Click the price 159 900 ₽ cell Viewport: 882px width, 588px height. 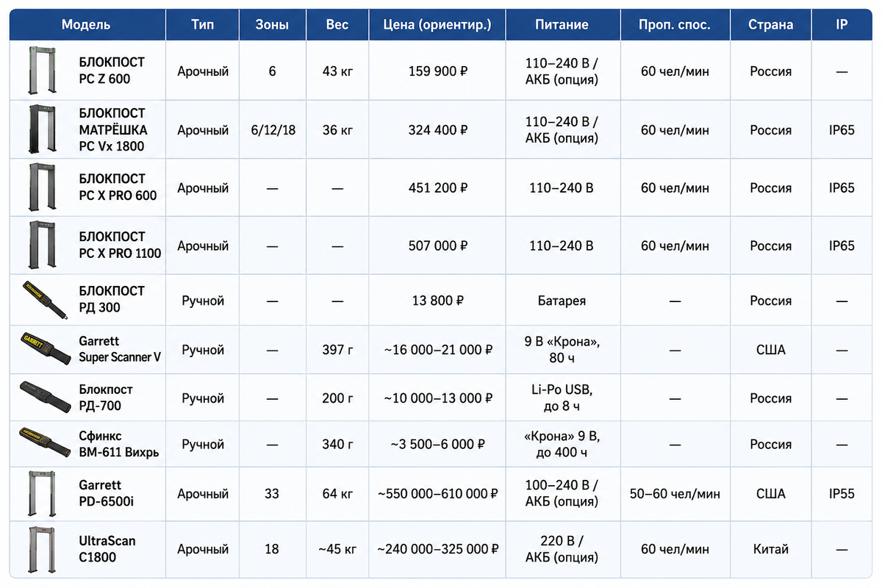(x=437, y=71)
